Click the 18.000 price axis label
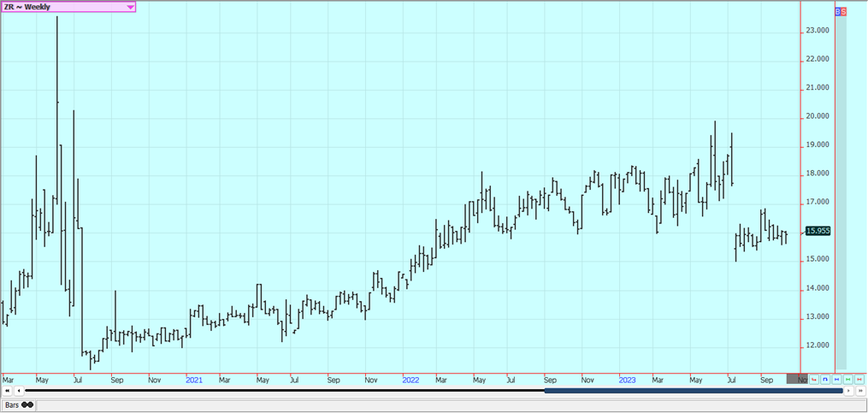Viewport: 868px width, 413px height. 817,174
